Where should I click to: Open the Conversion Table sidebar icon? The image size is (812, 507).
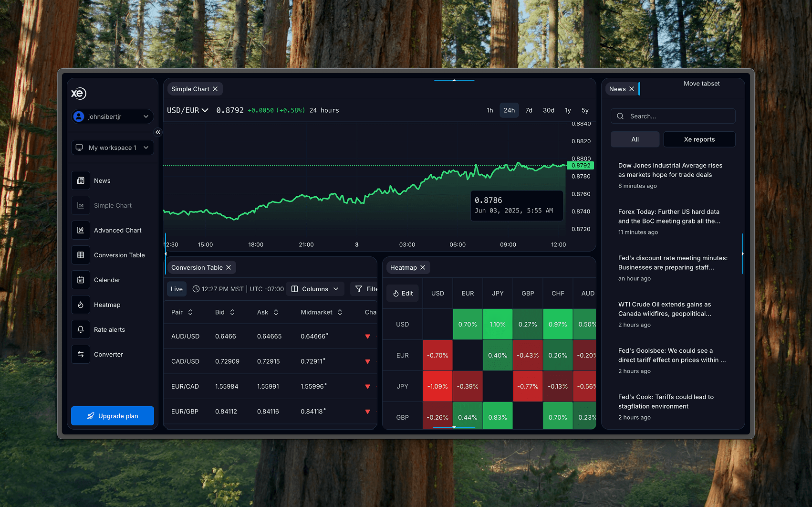click(x=80, y=255)
